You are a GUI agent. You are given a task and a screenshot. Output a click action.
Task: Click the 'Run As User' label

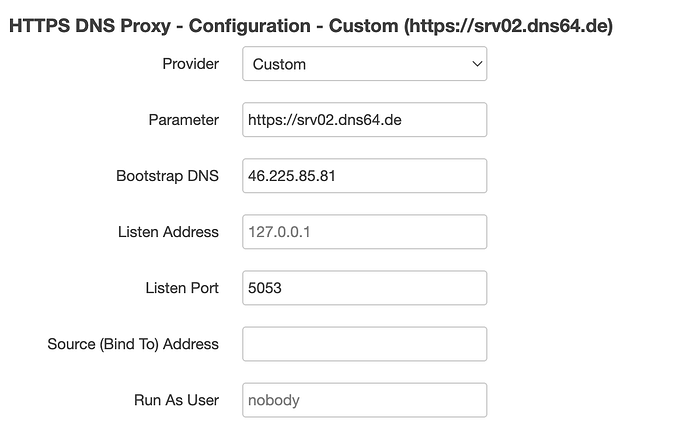pos(176,400)
